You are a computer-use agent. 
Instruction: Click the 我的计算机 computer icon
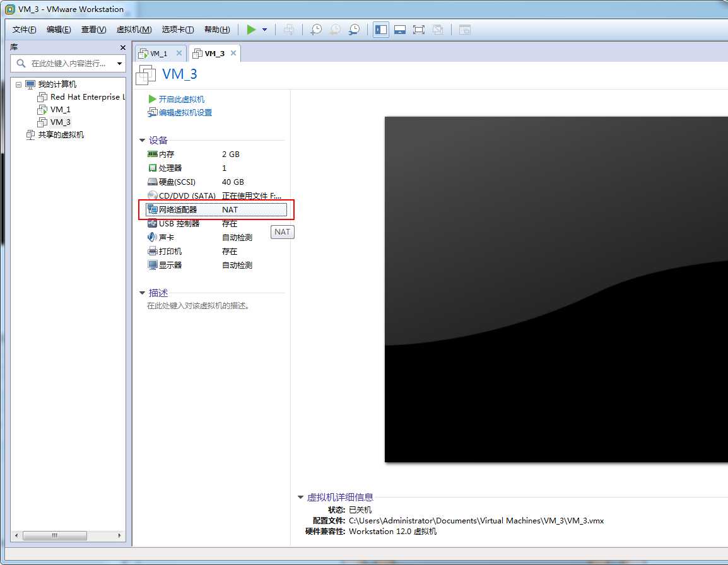point(30,84)
